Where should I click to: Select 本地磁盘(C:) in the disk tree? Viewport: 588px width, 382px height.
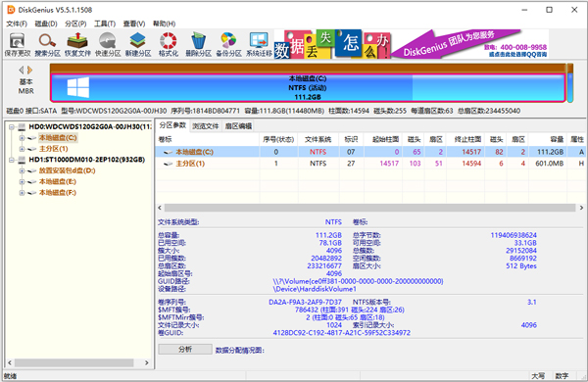click(x=58, y=138)
